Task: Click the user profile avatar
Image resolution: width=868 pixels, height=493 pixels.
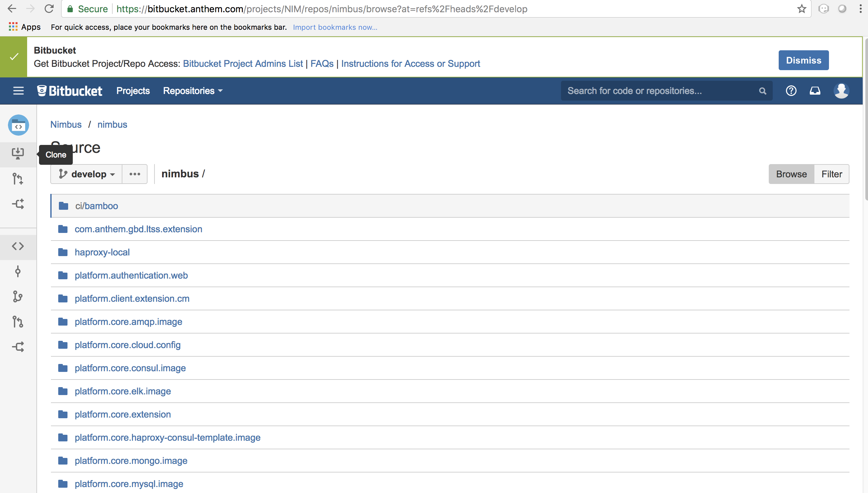Action: [x=841, y=91]
